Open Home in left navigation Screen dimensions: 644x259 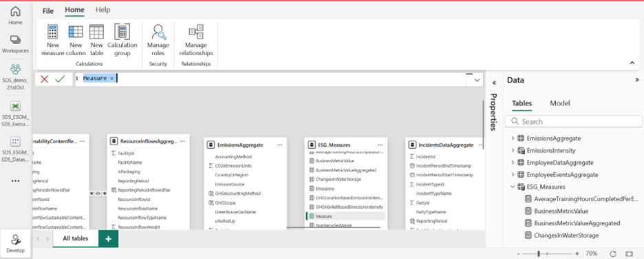click(x=15, y=15)
